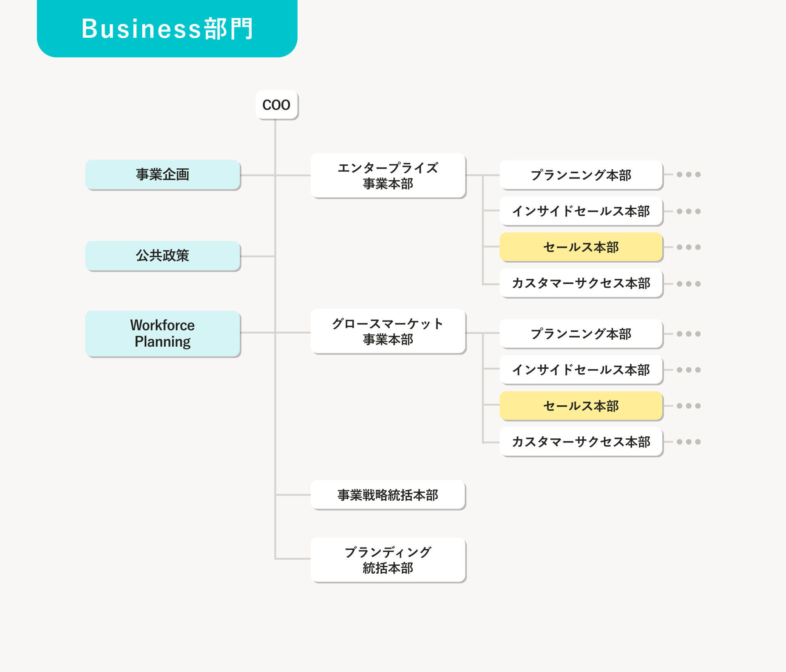The height and width of the screenshot is (672, 786).
Task: Expand dots beside エンタープライズ セールス本部
Action: 688,247
